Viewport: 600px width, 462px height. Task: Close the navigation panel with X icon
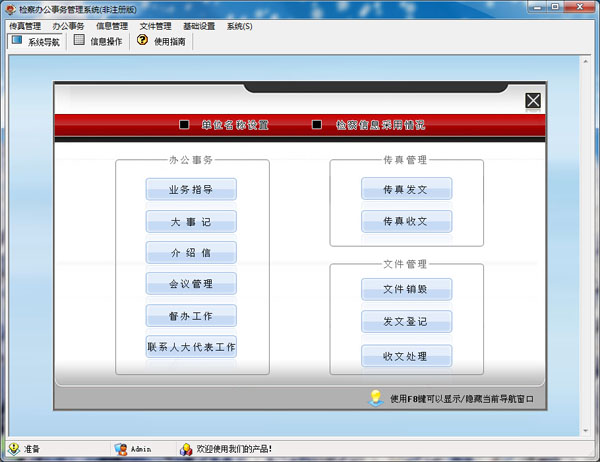533,100
